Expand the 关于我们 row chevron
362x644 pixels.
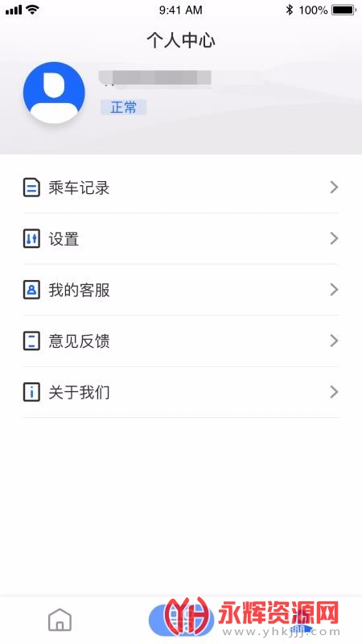click(x=334, y=392)
